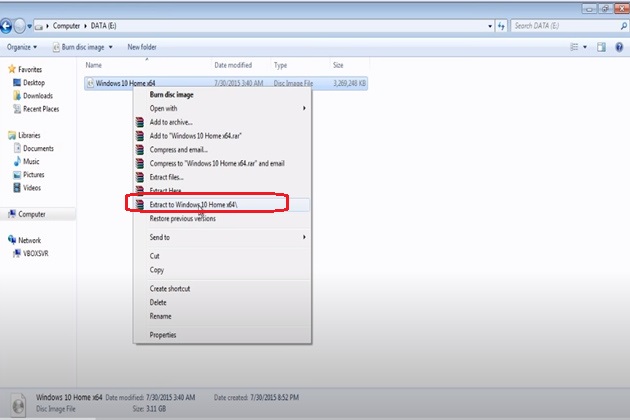
Task: Click New folder in toolbar
Action: 142,47
